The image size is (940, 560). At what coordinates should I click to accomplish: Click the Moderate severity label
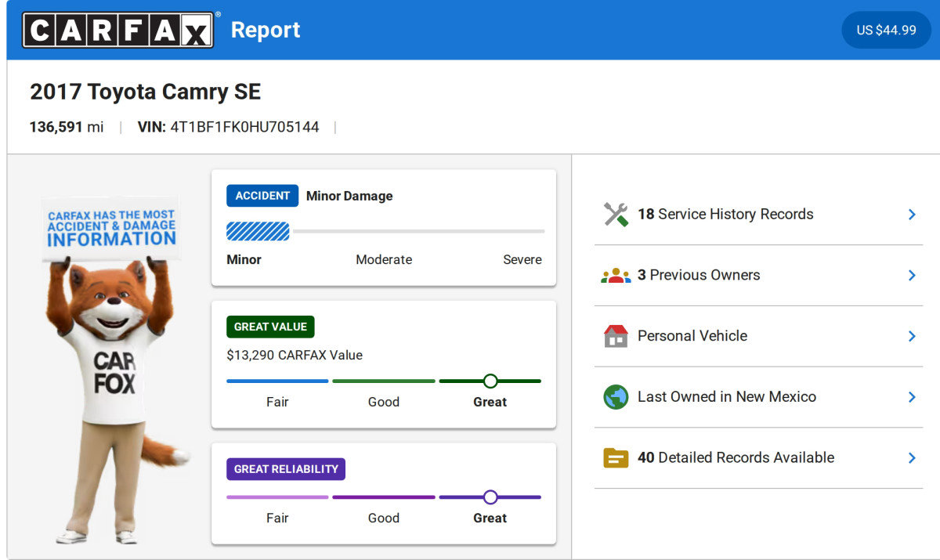click(384, 259)
